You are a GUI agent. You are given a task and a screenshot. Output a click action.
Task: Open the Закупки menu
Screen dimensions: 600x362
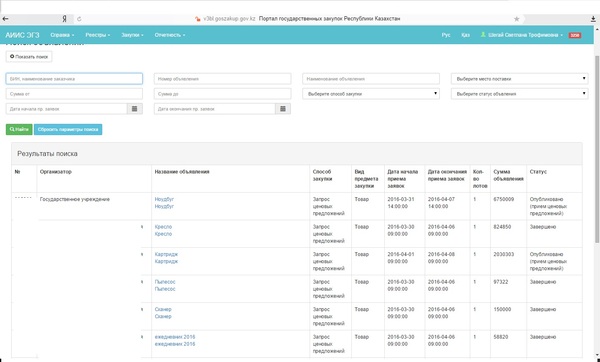(x=132, y=35)
